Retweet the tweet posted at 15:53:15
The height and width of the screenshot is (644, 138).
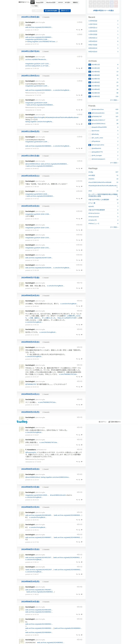pos(79,359)
